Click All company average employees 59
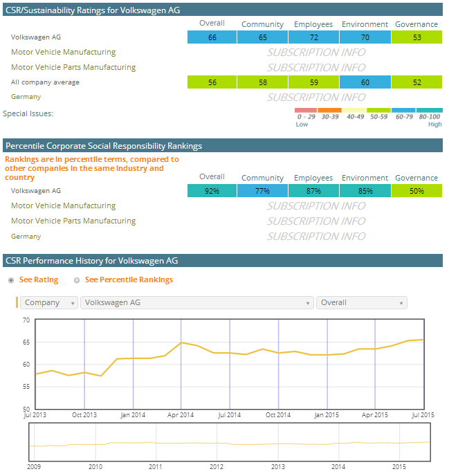Viewport: 449px width, 476px height. (x=313, y=82)
